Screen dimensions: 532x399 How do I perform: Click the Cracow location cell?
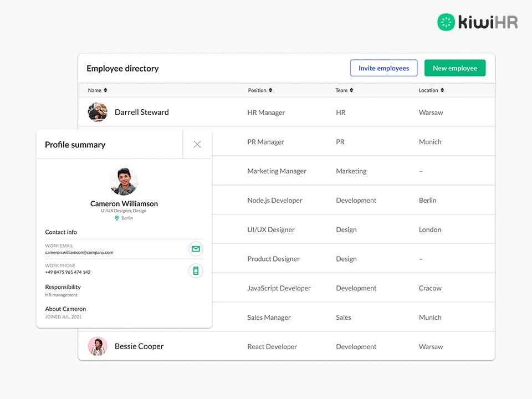[430, 288]
